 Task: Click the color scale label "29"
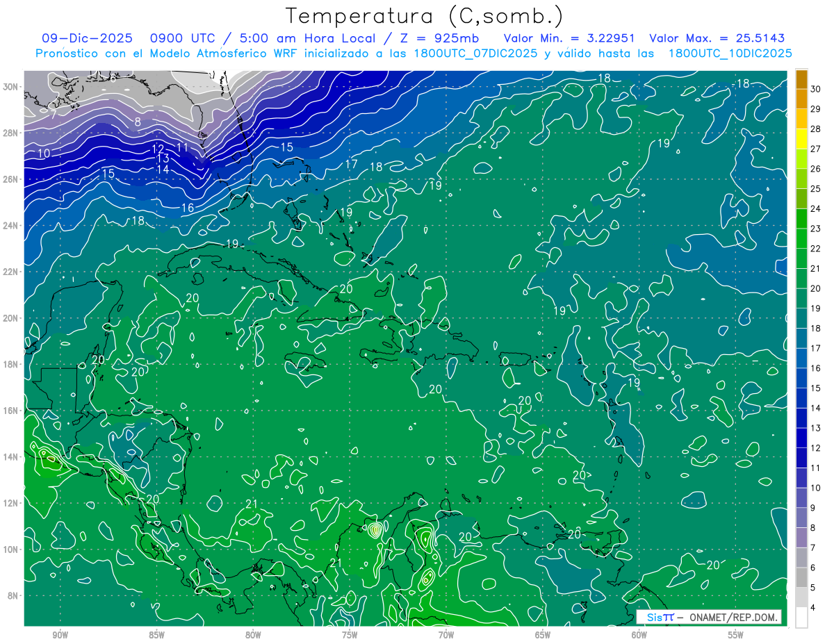[816, 109]
